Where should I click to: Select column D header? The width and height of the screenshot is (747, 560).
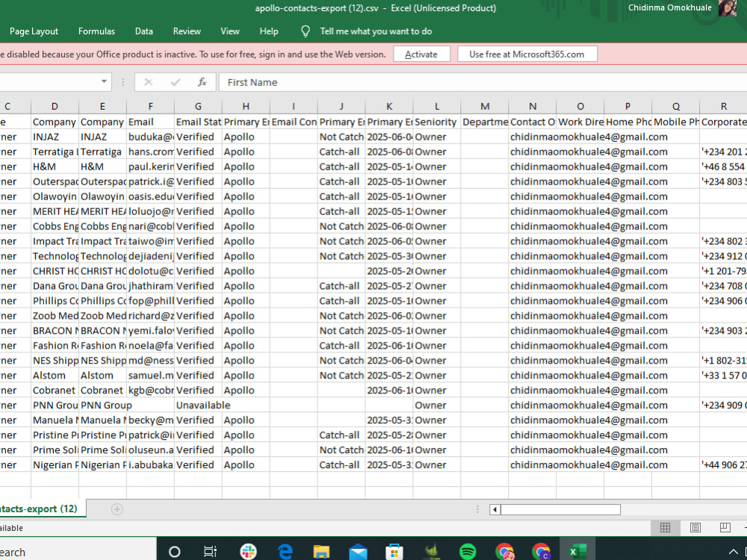pyautogui.click(x=55, y=106)
